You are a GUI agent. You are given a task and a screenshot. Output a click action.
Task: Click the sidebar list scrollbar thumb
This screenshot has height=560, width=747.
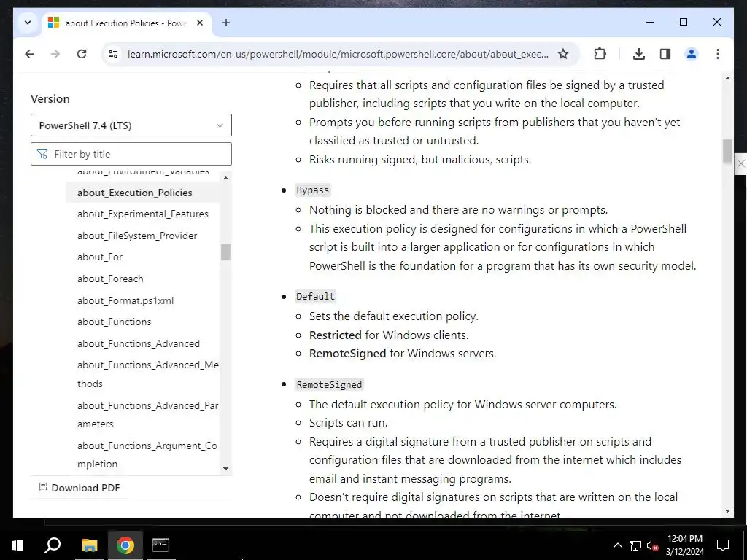pyautogui.click(x=226, y=252)
